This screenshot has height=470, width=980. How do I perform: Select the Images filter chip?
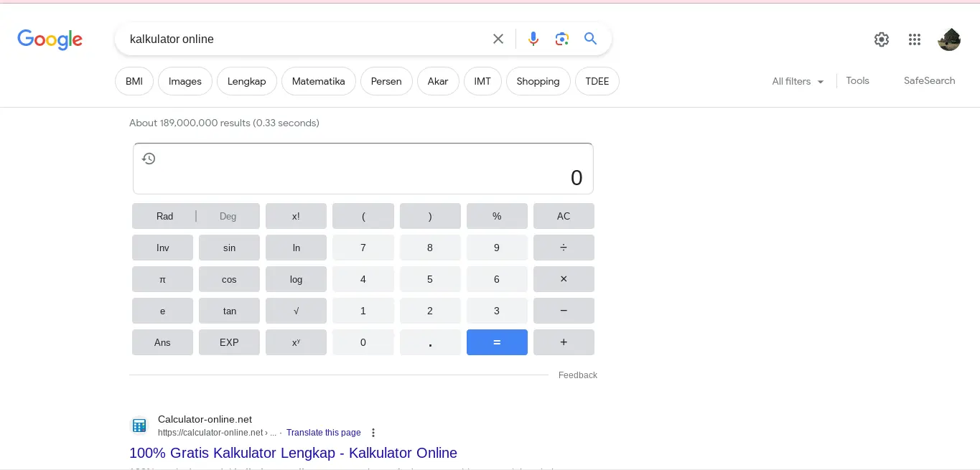point(185,81)
